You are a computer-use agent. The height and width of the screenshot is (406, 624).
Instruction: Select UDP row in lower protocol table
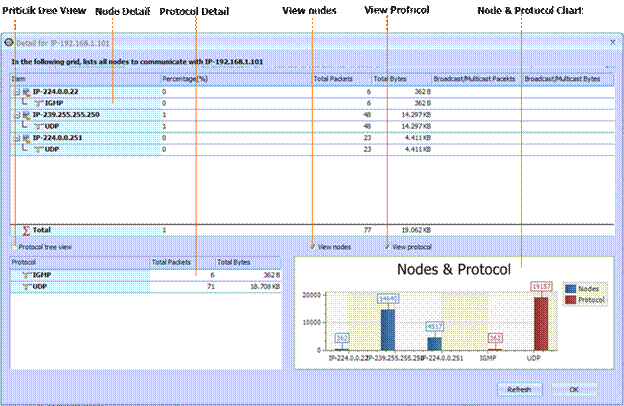click(146, 287)
